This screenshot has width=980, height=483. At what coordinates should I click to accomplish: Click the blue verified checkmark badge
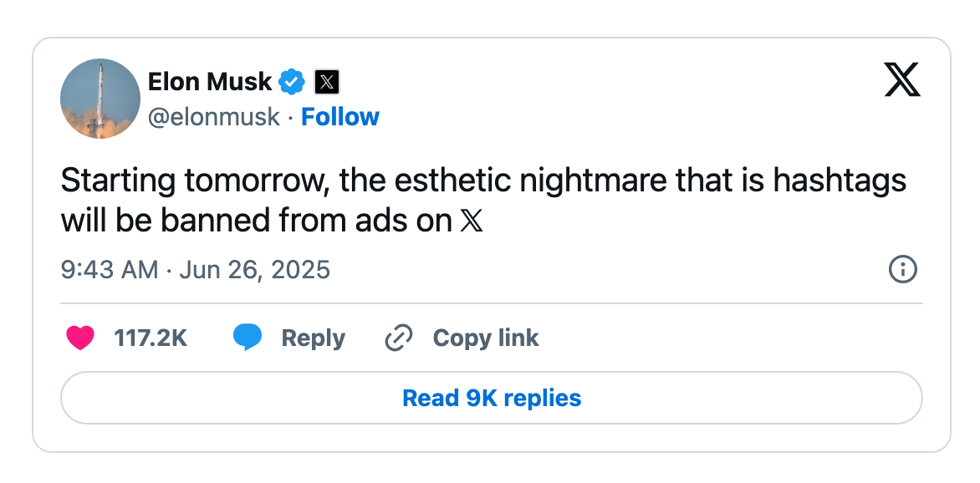pyautogui.click(x=292, y=82)
